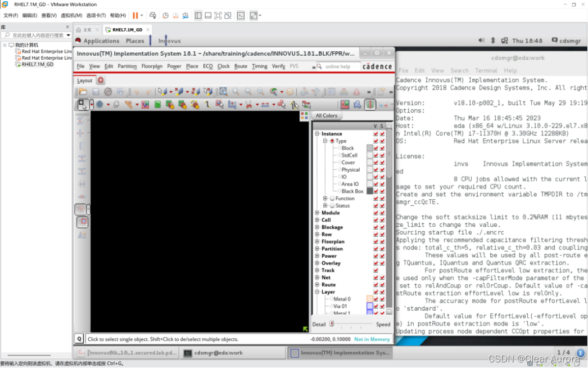Open VMware library search dropdown arrow
Viewport: 588px width, 368px height.
(x=68, y=35)
